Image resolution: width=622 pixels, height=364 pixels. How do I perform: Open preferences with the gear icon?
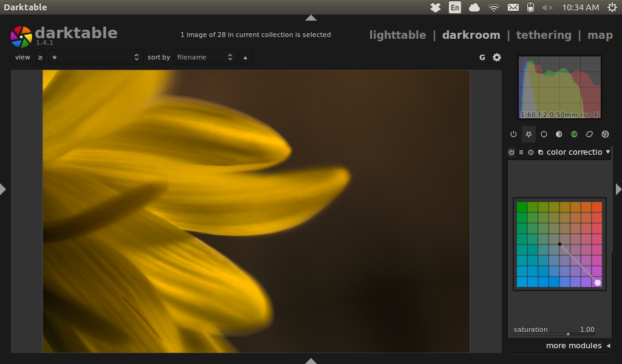[497, 58]
